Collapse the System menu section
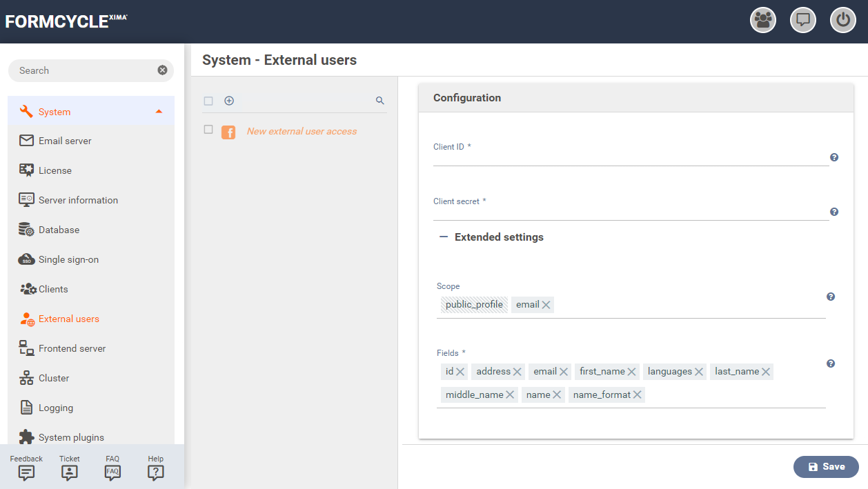The image size is (868, 489). pyautogui.click(x=159, y=112)
